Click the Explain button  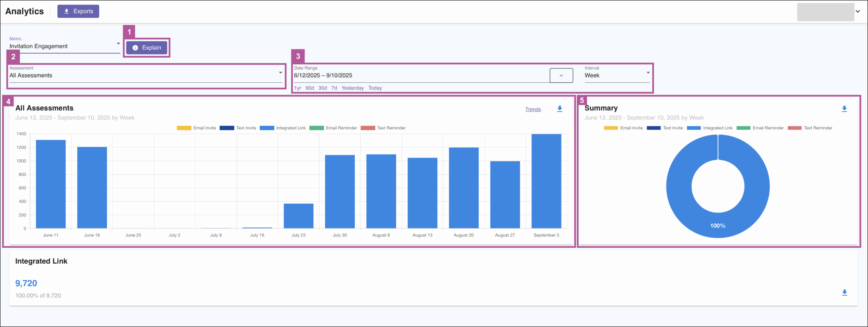(x=147, y=48)
